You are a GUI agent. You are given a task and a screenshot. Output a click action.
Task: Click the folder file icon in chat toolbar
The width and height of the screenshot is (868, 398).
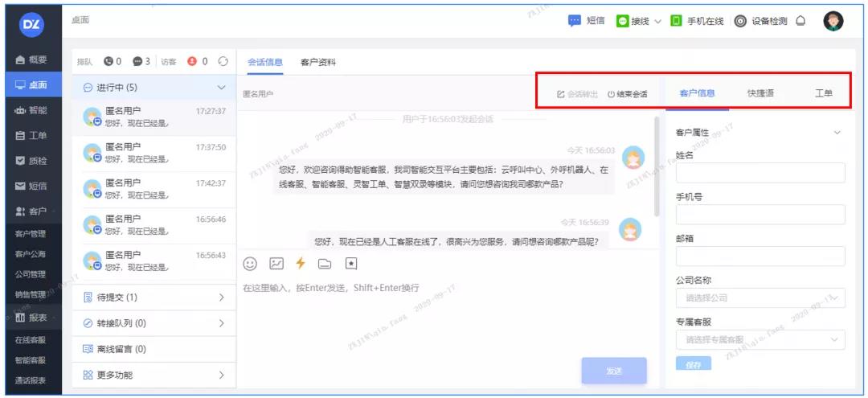tap(325, 263)
